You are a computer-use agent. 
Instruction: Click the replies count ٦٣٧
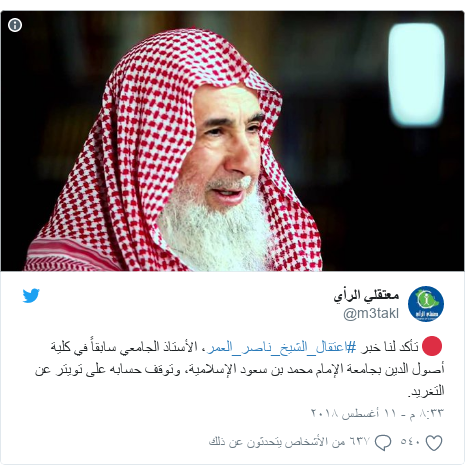(x=360, y=442)
